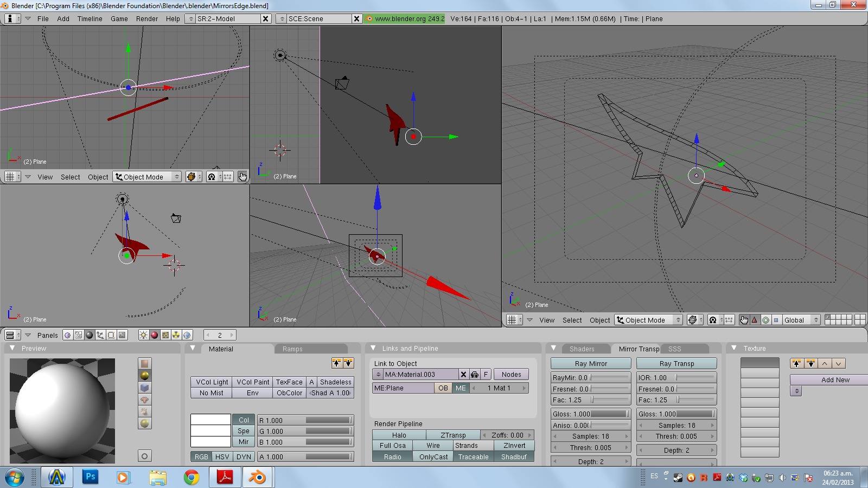This screenshot has height=488, width=868.
Task: Browse materials via MA:Material.003 selector arrows
Action: pos(378,374)
